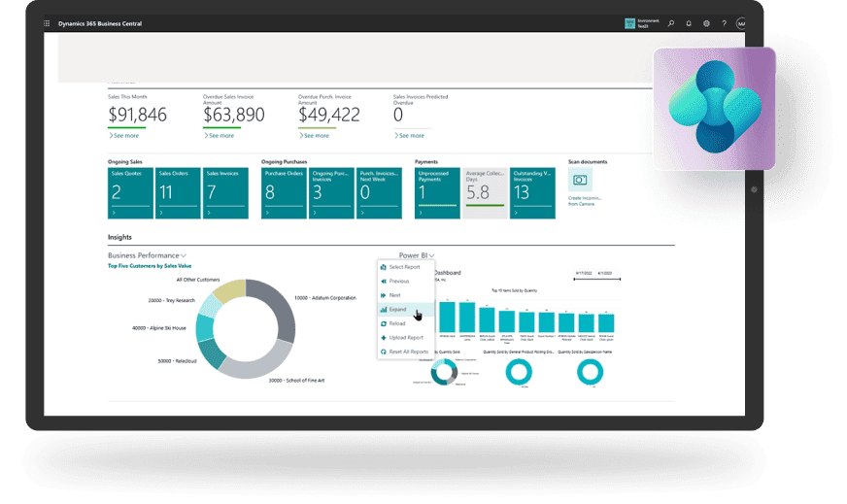Open the Sales Invoices tile
This screenshot has width=847, height=504.
[225, 193]
